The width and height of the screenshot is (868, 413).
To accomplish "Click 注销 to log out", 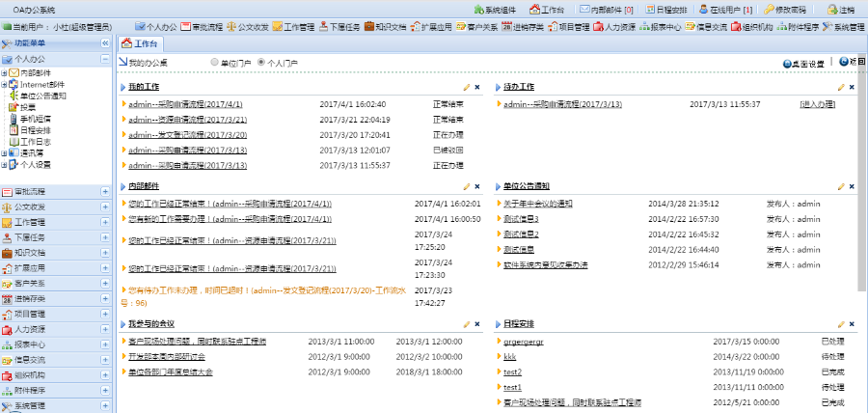I will (841, 10).
